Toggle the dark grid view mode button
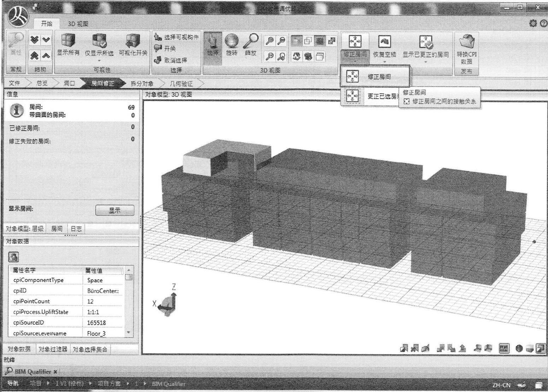The width and height of the screenshot is (548, 392). (x=320, y=41)
